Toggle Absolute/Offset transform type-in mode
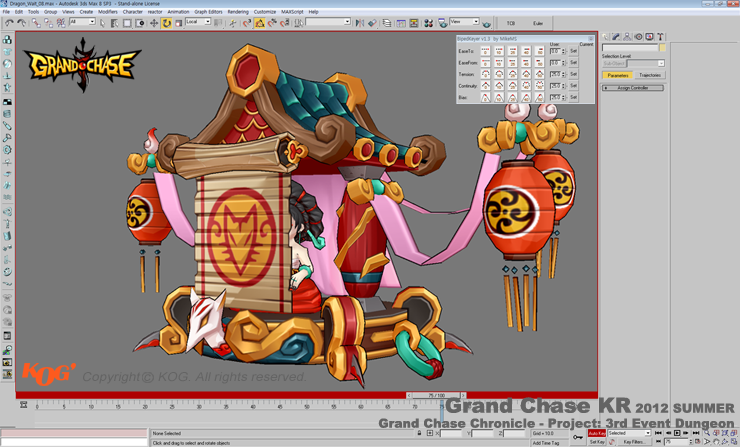740x447 pixels. (x=429, y=433)
